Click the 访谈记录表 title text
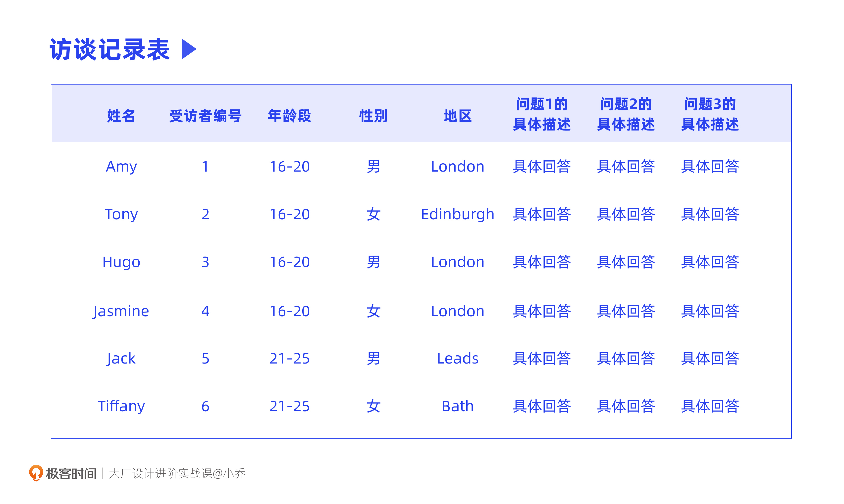 coord(110,49)
